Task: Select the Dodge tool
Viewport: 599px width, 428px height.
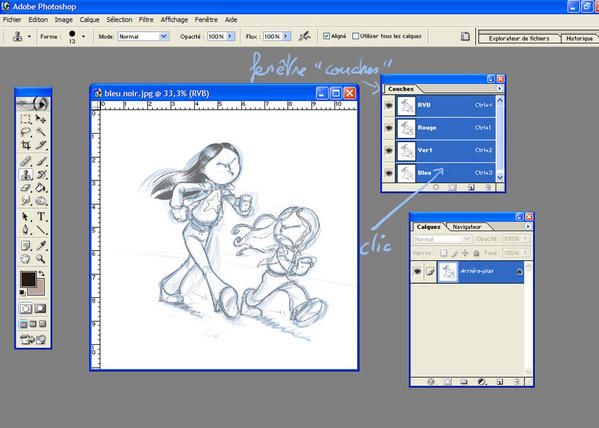Action: (x=40, y=200)
